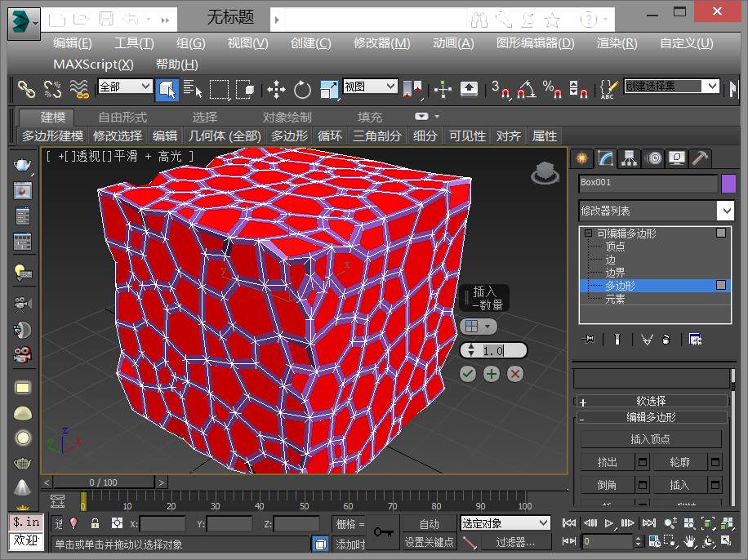Viewport: 748px width, 560px height.
Task: Click the 插入顶点 button
Action: coord(651,439)
